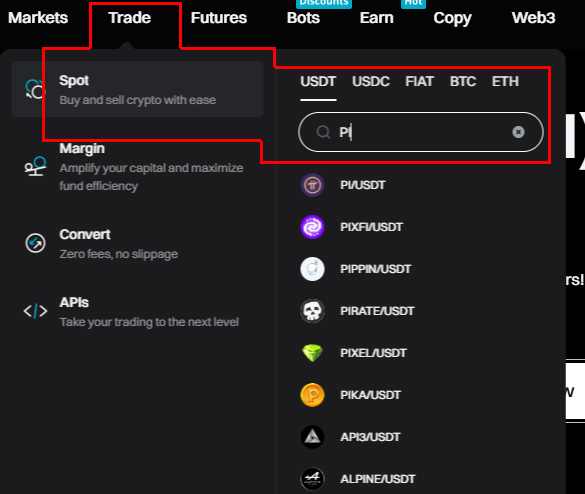This screenshot has height=494, width=585.
Task: Click the APIs code brackets icon
Action: [35, 311]
